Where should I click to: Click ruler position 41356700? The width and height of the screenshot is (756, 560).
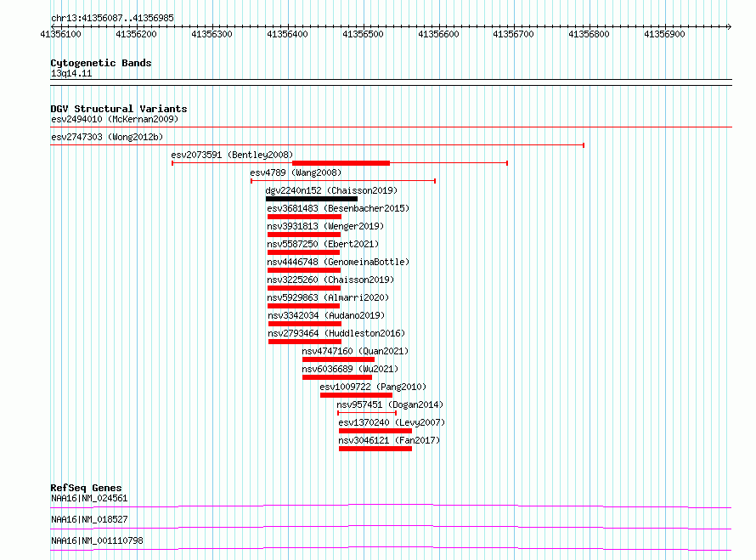click(513, 34)
